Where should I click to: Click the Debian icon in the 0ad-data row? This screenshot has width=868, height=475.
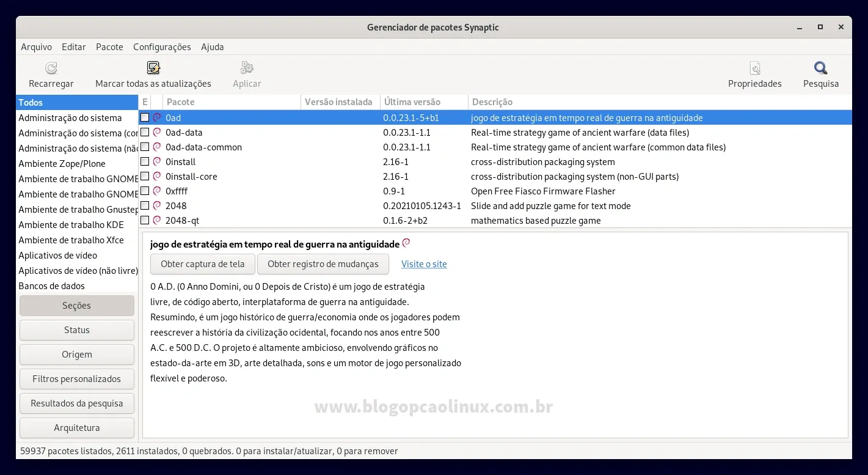tap(157, 132)
